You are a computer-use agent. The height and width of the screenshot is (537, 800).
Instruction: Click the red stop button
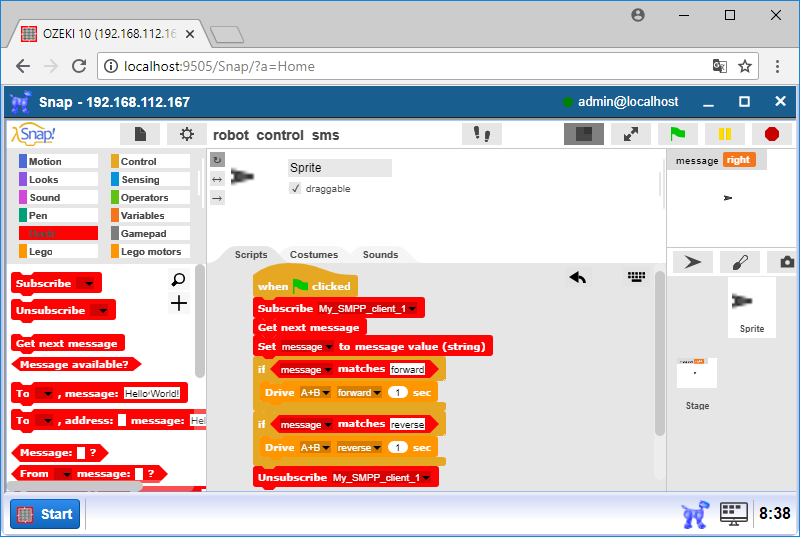tap(771, 134)
